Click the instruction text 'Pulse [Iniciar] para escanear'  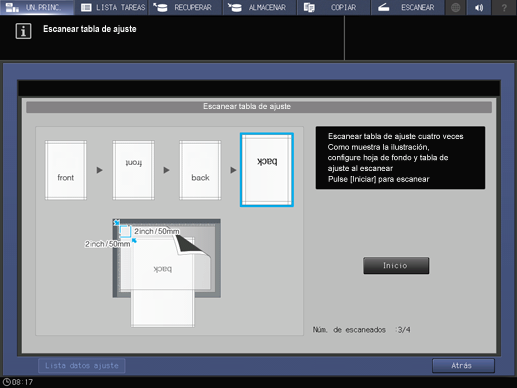click(x=378, y=179)
